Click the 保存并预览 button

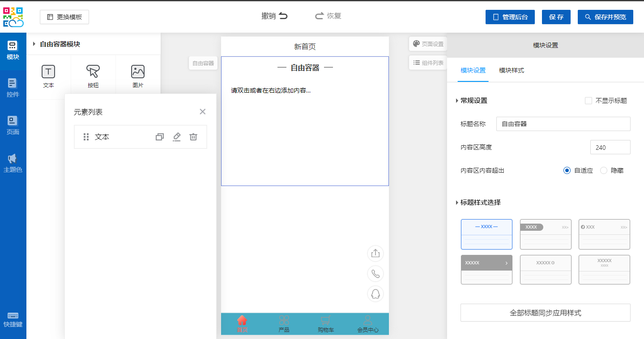605,17
